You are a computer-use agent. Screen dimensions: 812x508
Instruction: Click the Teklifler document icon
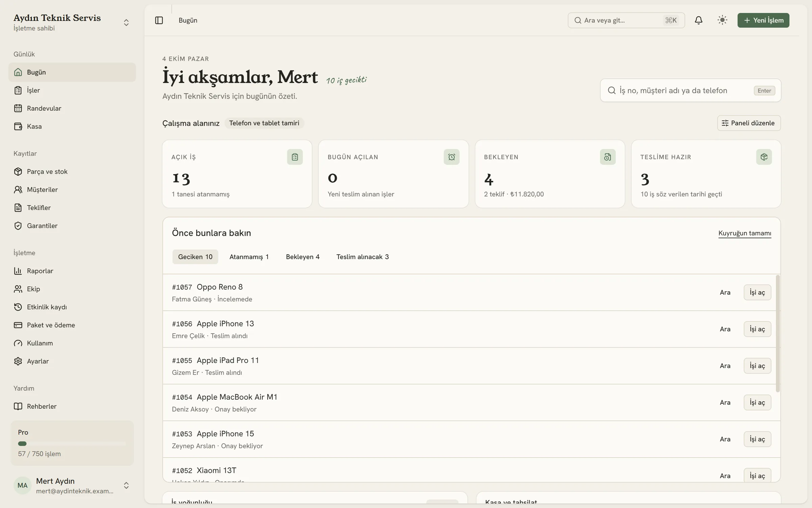point(18,208)
